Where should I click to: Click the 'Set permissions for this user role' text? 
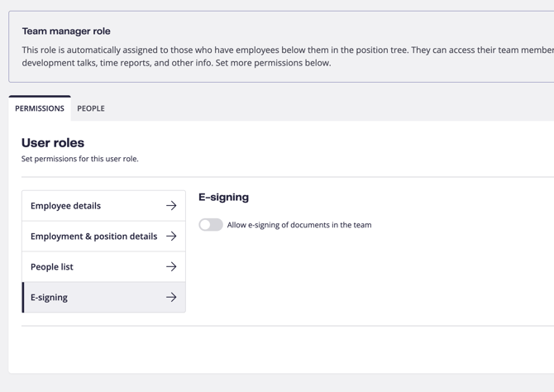coord(80,159)
